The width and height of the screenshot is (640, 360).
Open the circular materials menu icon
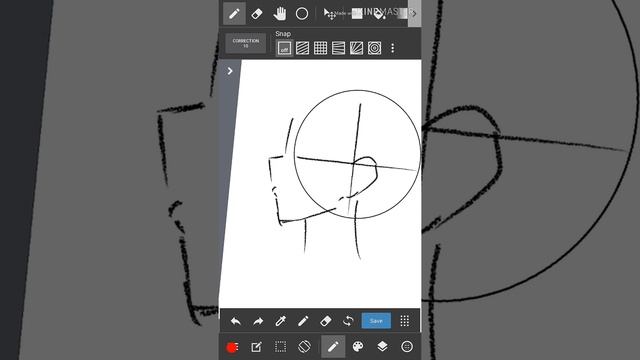(x=407, y=347)
